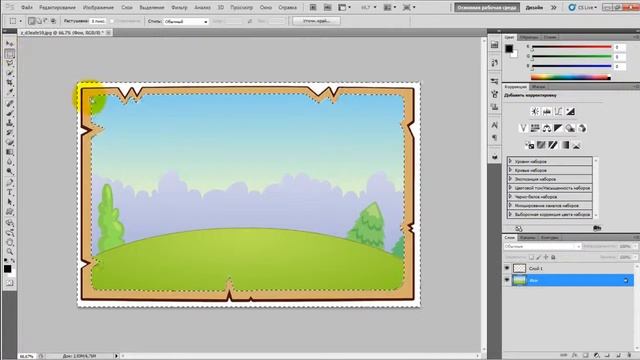The image size is (640, 360).
Task: Click the Дизайн workspace button
Action: (534, 7)
